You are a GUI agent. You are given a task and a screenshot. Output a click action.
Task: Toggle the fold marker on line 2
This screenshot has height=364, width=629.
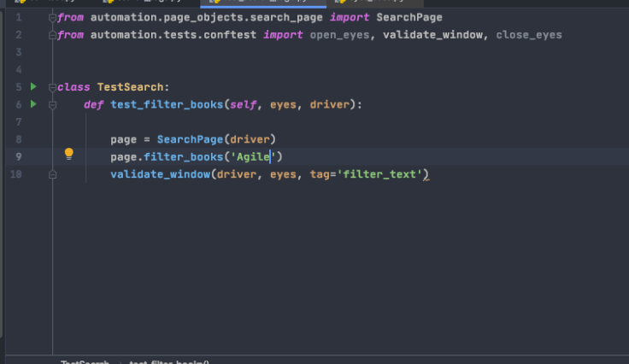point(52,35)
